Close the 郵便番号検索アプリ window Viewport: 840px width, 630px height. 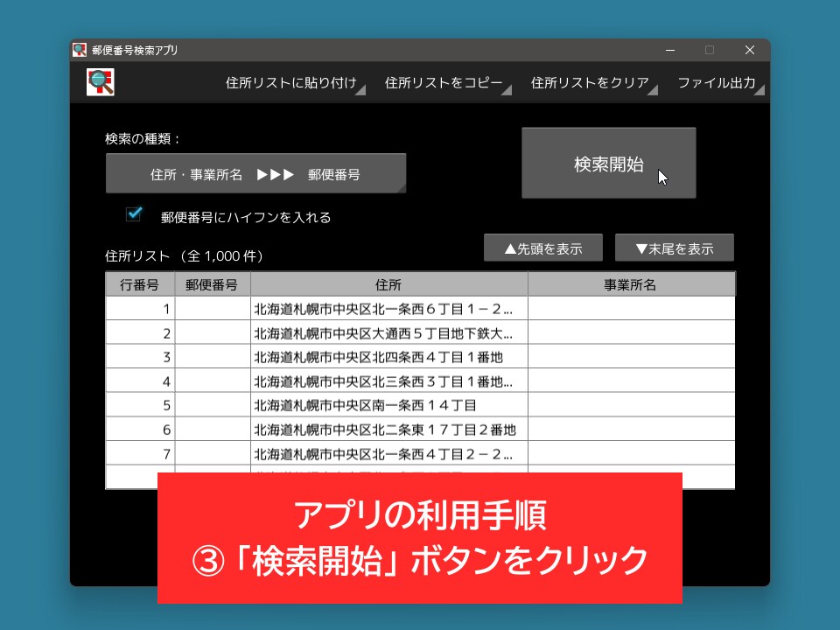tap(750, 50)
